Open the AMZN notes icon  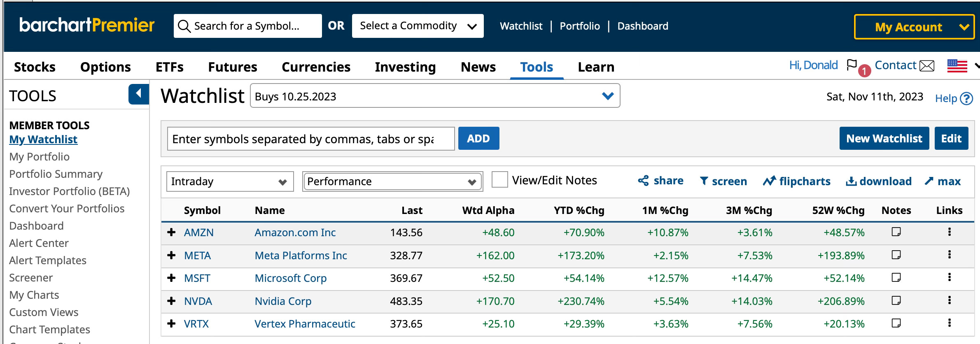pyautogui.click(x=896, y=232)
